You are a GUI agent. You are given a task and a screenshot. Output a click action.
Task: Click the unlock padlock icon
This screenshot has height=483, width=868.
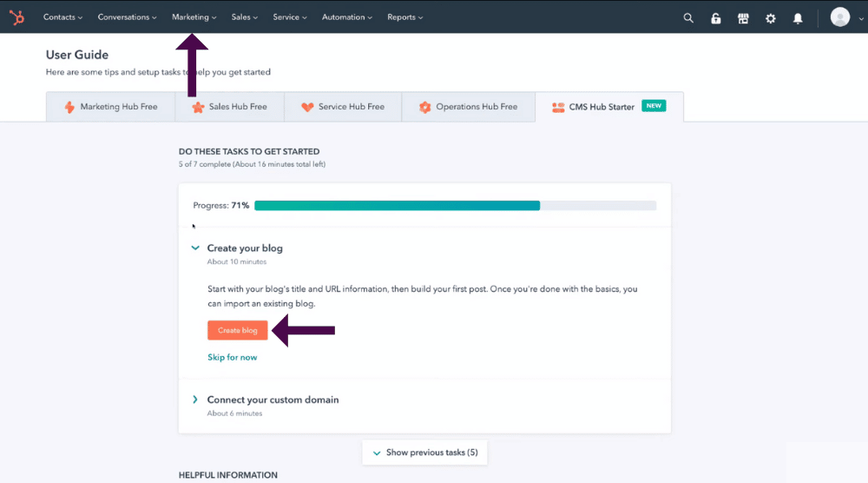[x=716, y=17]
